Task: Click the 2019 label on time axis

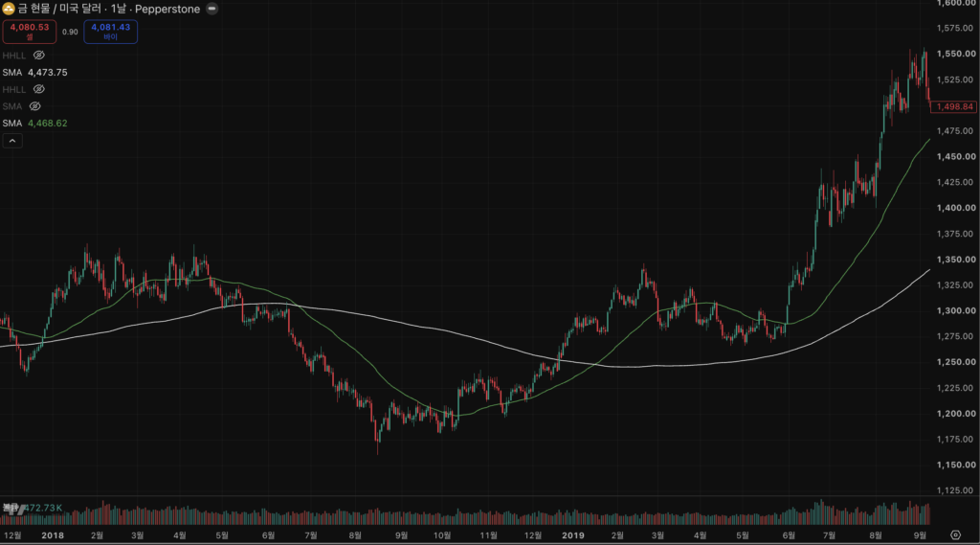Action: click(x=573, y=535)
